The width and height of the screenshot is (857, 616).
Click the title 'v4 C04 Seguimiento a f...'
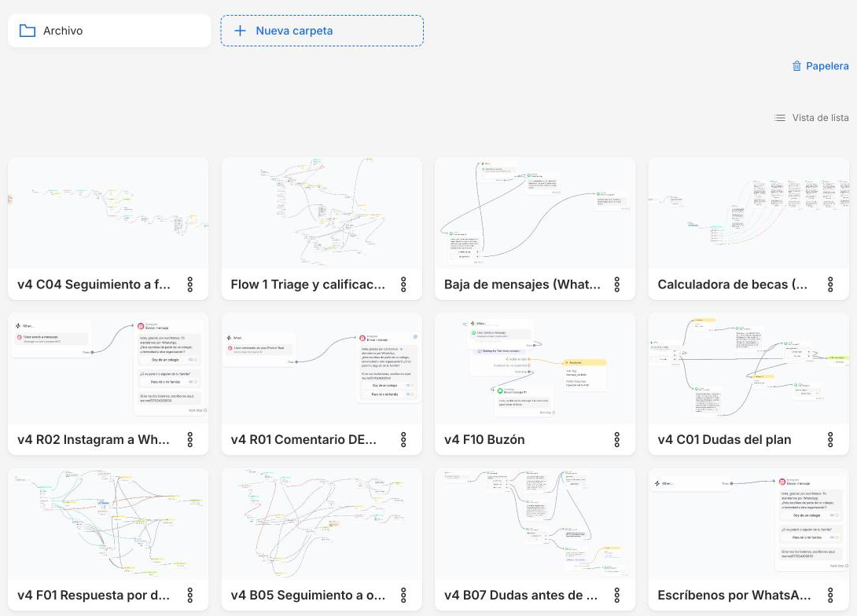point(94,284)
